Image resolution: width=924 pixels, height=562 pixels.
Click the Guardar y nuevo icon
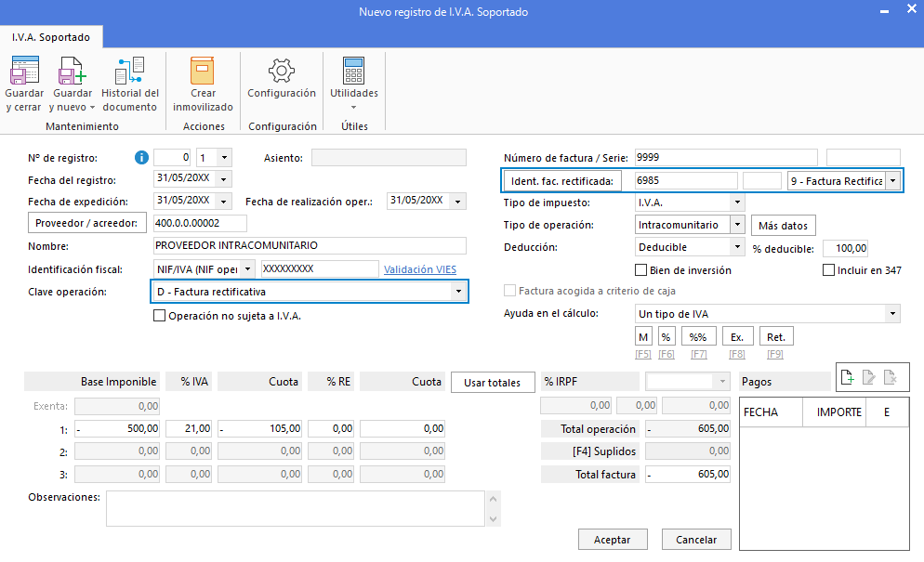coord(72,71)
